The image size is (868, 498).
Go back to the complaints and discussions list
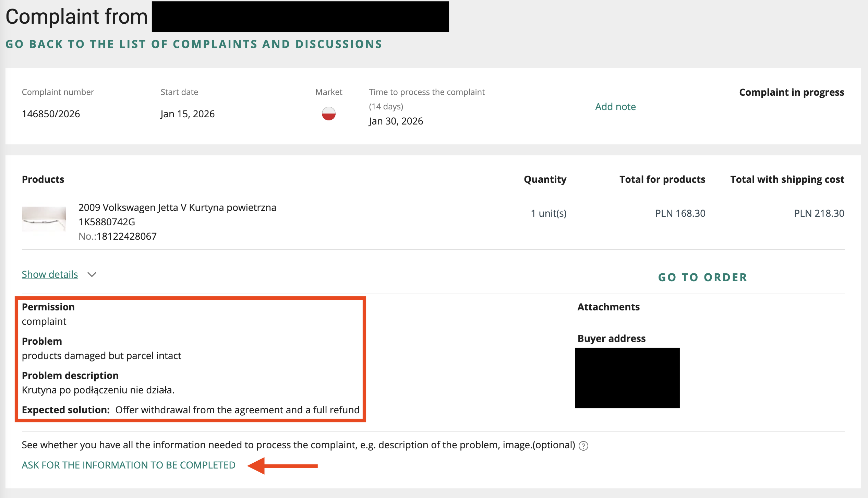[x=194, y=44]
